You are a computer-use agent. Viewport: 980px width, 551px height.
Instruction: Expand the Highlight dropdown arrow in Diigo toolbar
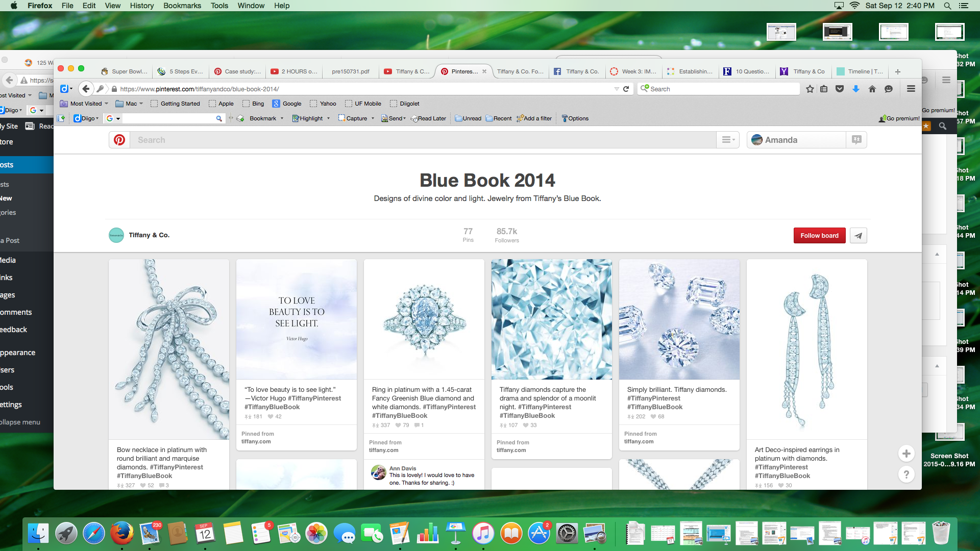tap(328, 118)
